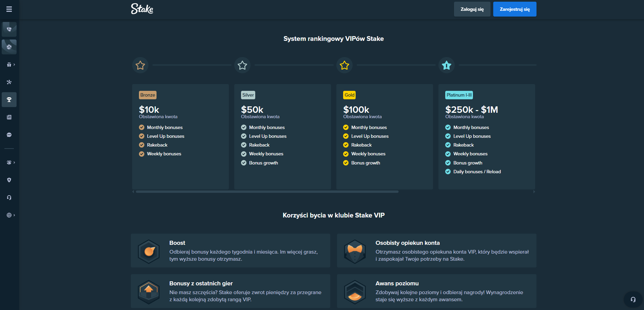The height and width of the screenshot is (310, 644).
Task: Open the hamburger menu in the sidebar
Action: click(9, 9)
